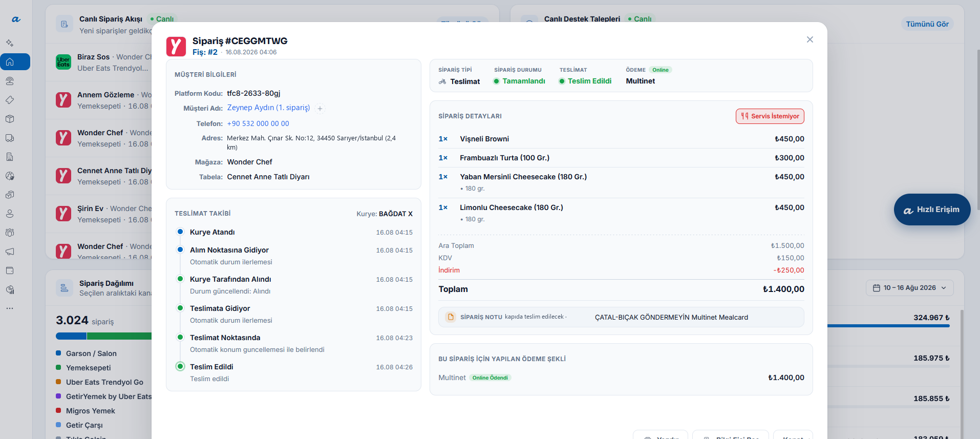Open the building/stores sidebar icon
This screenshot has width=980, height=439.
pyautogui.click(x=10, y=157)
